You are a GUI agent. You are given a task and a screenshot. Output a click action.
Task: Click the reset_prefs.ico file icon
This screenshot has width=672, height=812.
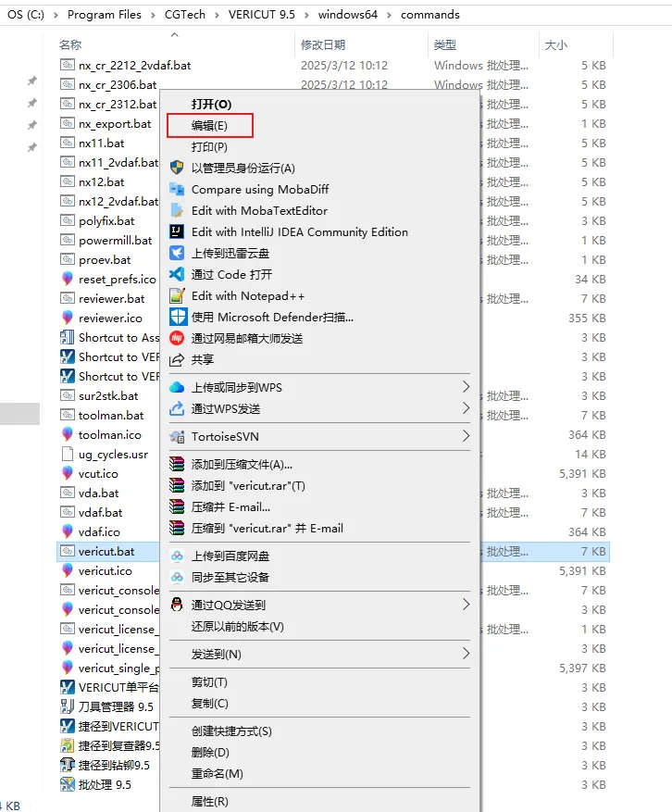click(x=68, y=279)
